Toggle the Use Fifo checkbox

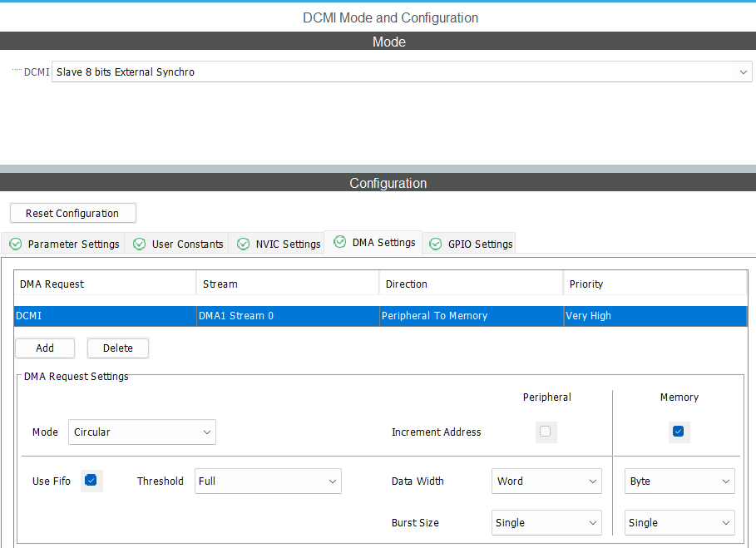coord(91,480)
